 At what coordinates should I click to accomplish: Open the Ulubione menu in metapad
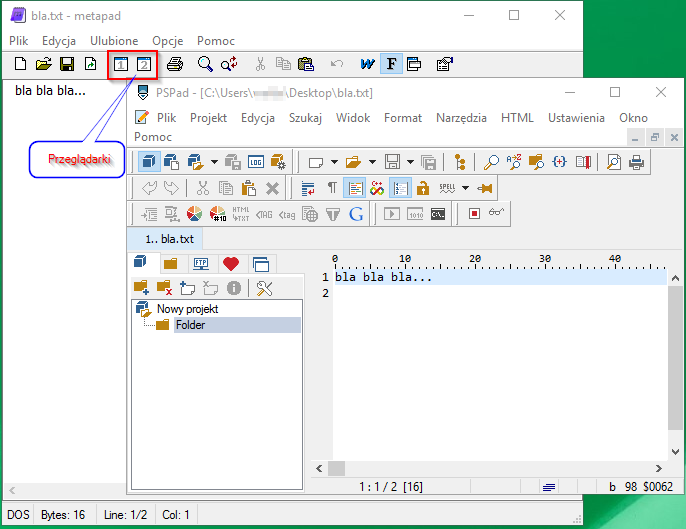click(x=114, y=41)
